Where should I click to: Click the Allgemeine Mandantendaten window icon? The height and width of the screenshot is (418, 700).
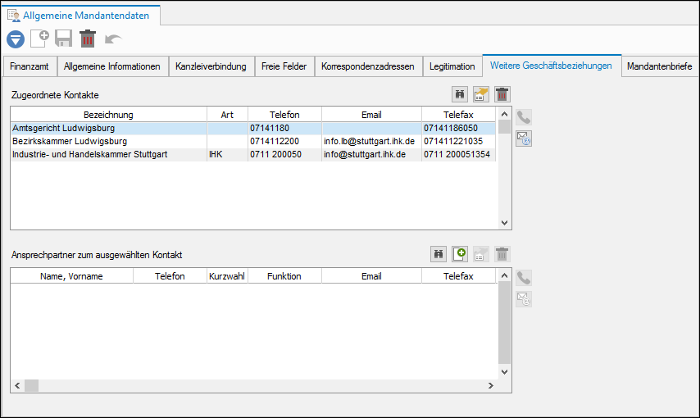pyautogui.click(x=13, y=15)
